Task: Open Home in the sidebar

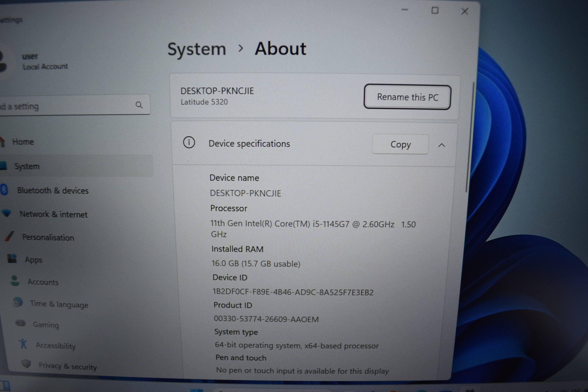Action: click(23, 142)
